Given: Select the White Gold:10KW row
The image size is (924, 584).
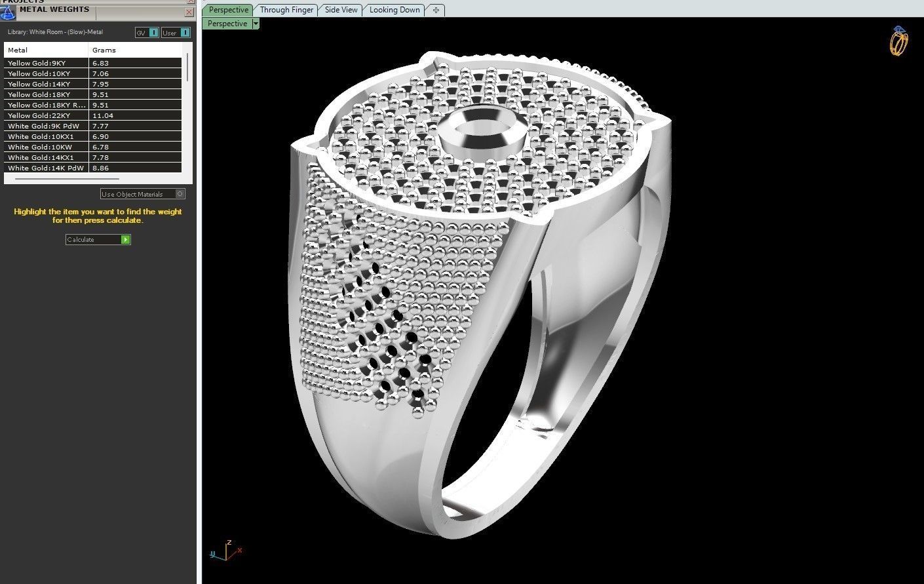Looking at the screenshot, I should click(x=93, y=147).
